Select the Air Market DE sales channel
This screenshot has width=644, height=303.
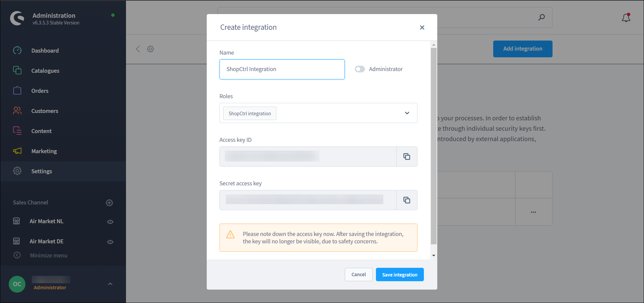47,241
